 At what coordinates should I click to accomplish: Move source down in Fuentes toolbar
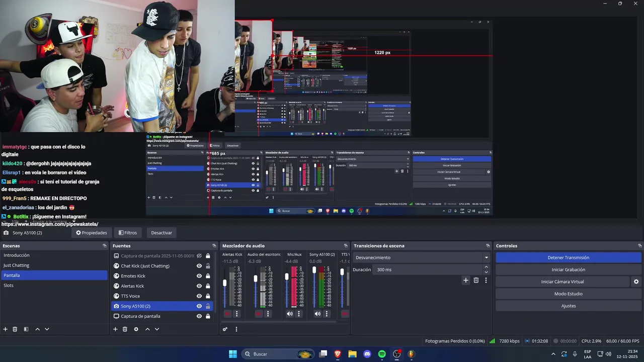click(157, 329)
